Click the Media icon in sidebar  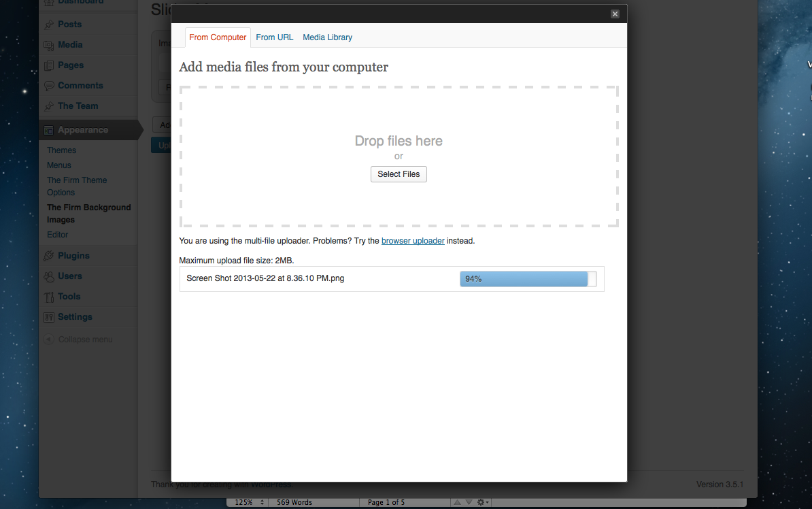pos(49,45)
